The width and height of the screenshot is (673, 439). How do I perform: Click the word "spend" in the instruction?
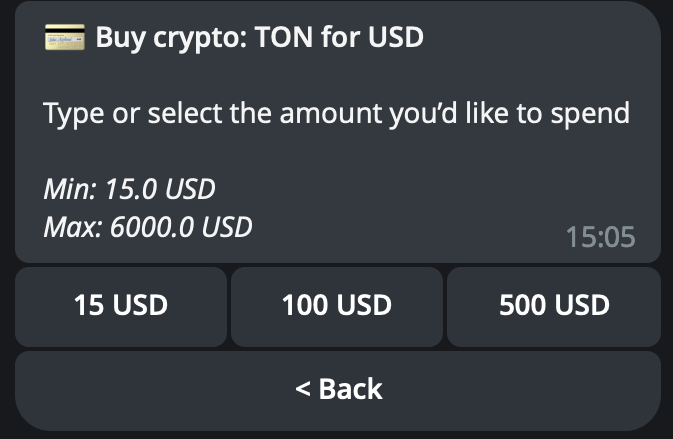tap(591, 114)
